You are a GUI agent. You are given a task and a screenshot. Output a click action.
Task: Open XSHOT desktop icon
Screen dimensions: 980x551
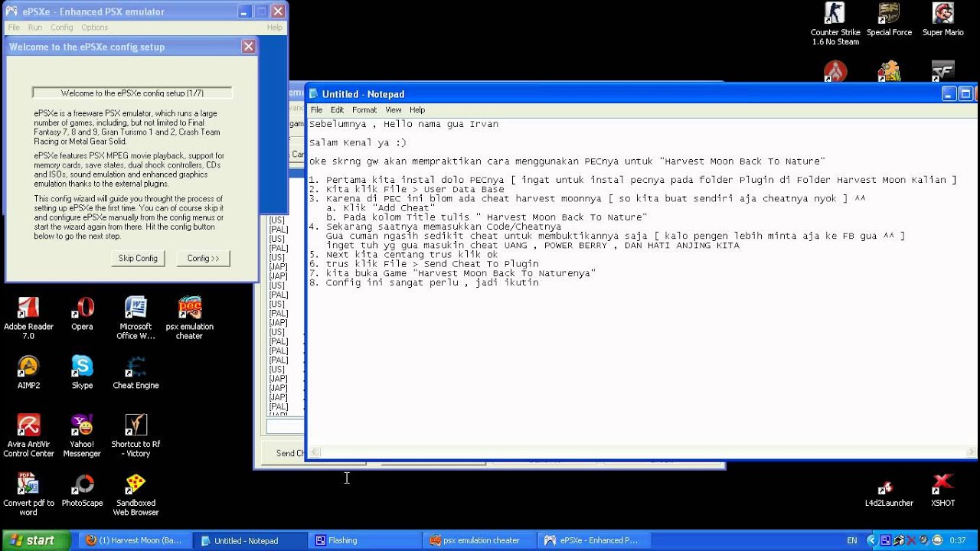coord(942,490)
